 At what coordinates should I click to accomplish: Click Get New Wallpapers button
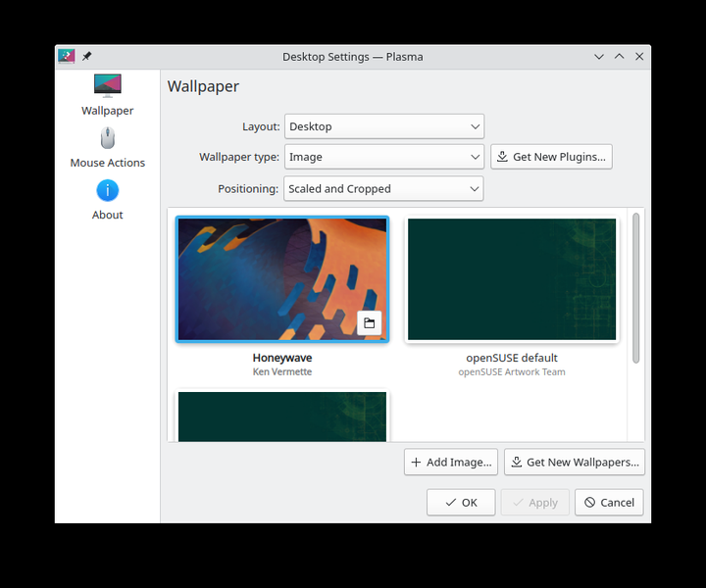click(x=575, y=462)
